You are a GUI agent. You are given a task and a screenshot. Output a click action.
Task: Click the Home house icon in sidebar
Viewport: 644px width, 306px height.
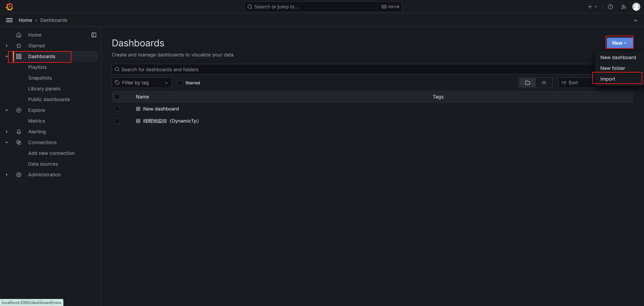[19, 35]
